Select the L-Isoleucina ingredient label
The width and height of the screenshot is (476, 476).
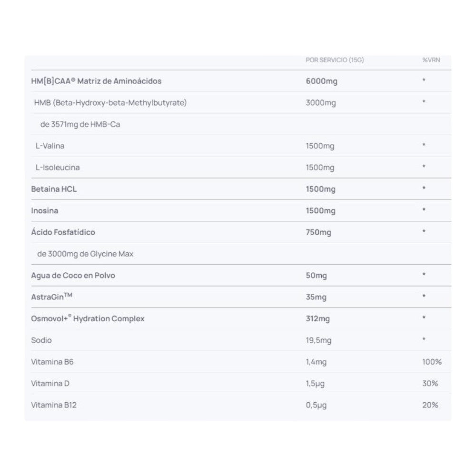[x=58, y=168]
